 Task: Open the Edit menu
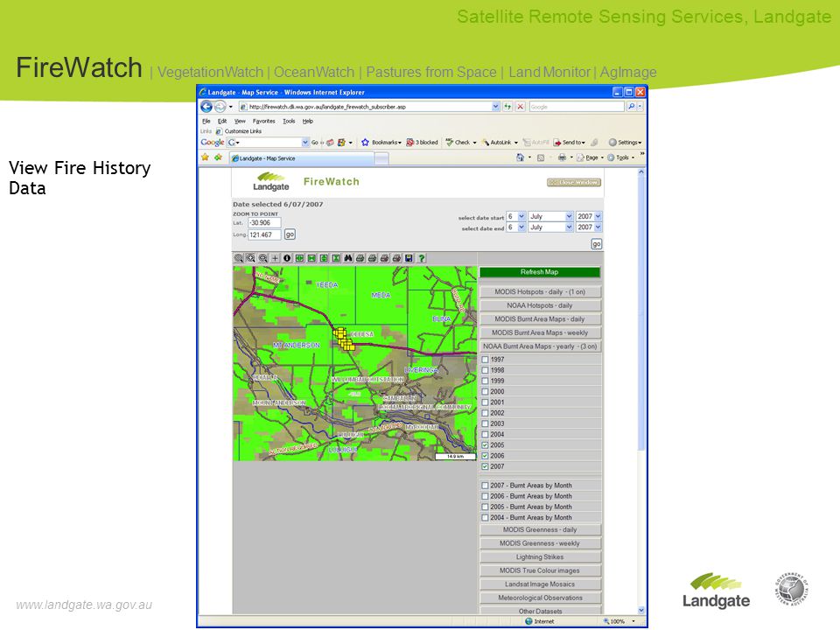222,121
